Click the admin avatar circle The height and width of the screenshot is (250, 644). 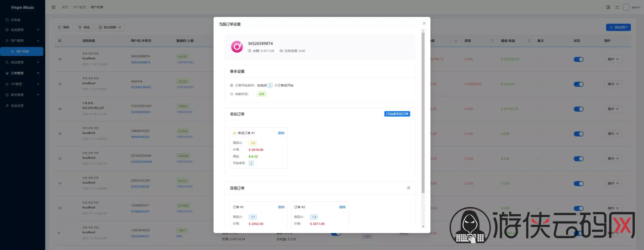click(x=626, y=7)
